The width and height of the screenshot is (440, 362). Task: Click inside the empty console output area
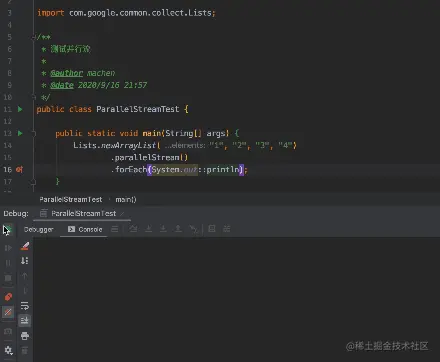coord(236,299)
